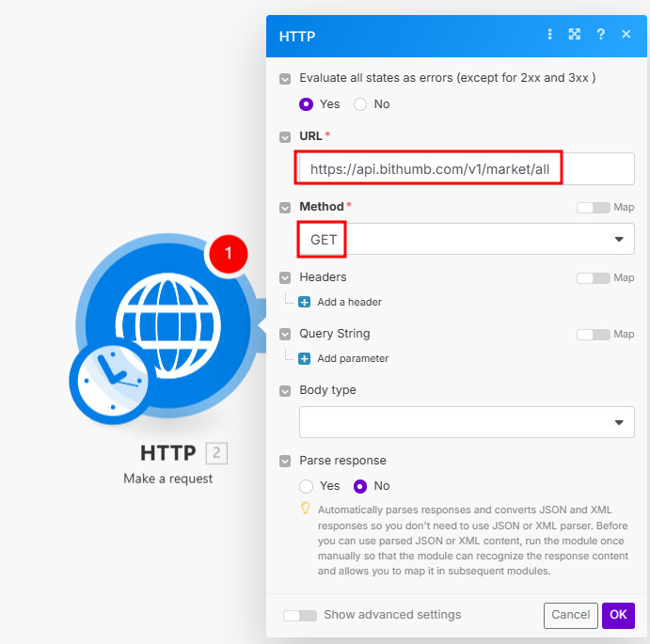Open the three-dot menu in HTTP header

[x=550, y=35]
